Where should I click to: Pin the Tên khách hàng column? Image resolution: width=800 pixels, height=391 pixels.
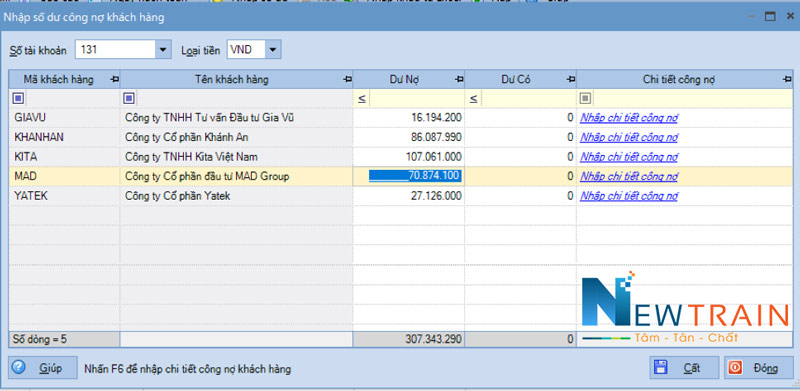(x=347, y=80)
